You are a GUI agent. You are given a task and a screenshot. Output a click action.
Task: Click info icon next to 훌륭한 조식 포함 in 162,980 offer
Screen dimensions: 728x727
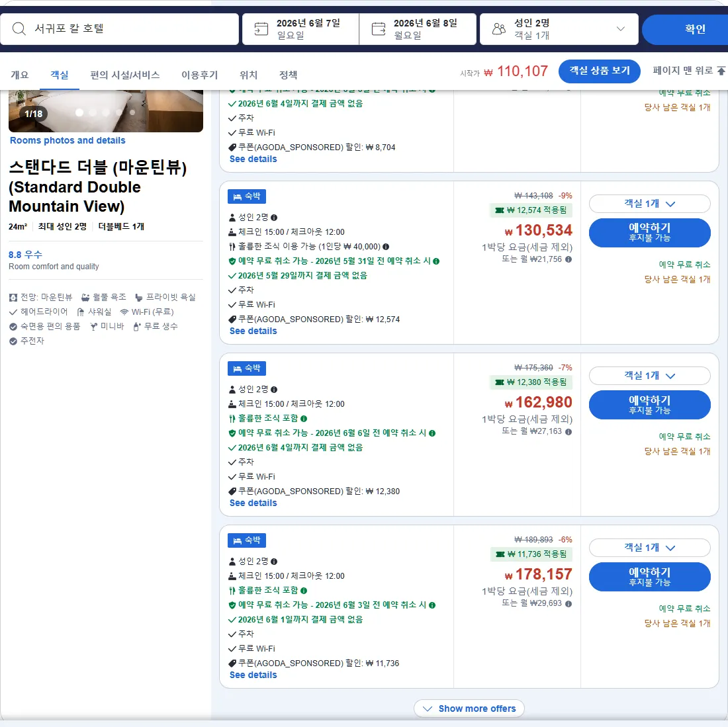[x=304, y=419]
